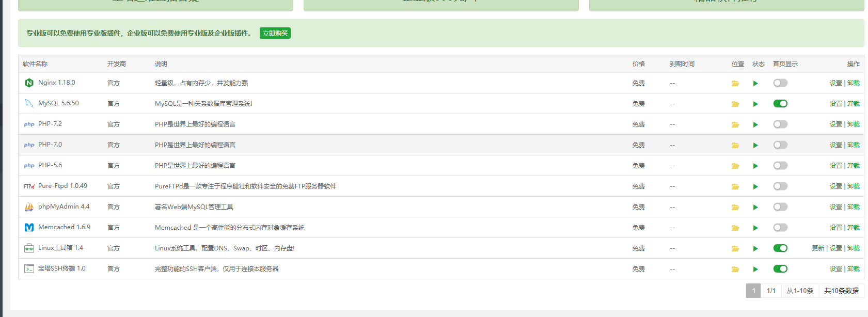The width and height of the screenshot is (868, 317).
Task: Open the MySQL 5.6.50 folder location icon
Action: [x=735, y=104]
